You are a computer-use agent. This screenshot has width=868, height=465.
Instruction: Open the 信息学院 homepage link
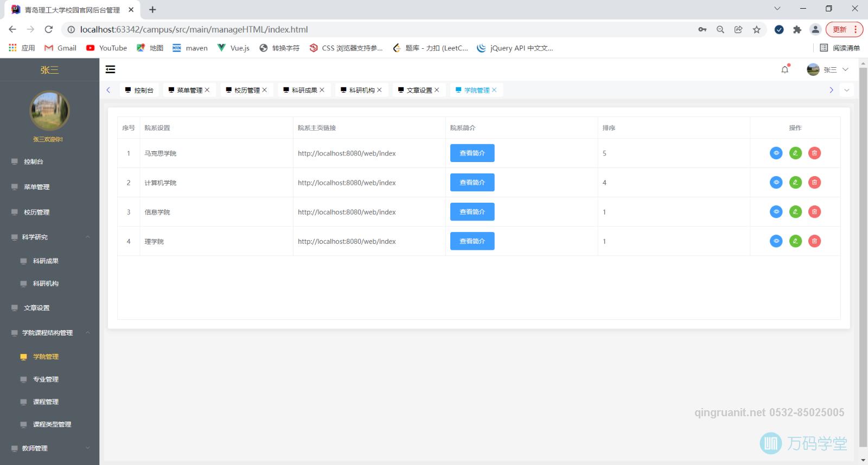(x=347, y=212)
